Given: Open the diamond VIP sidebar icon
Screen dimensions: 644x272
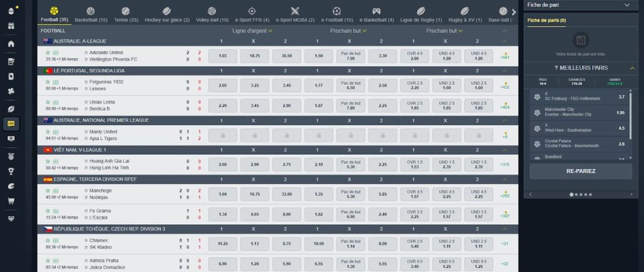Looking at the screenshot, I should (11, 219).
